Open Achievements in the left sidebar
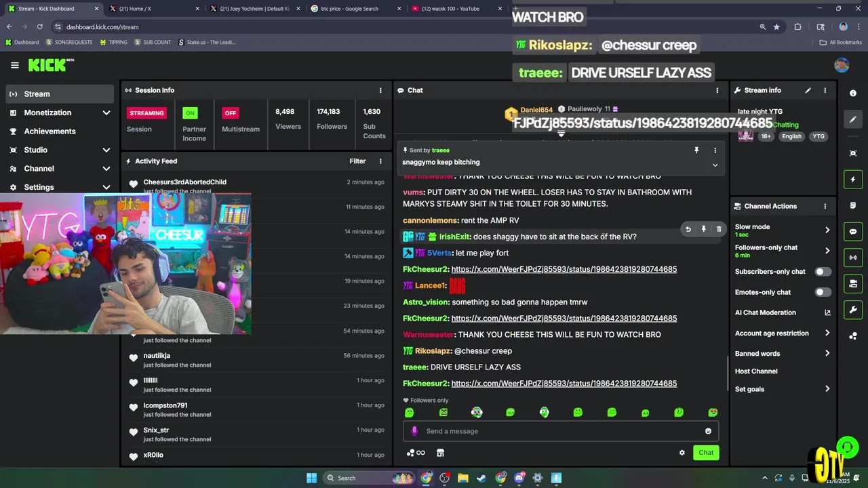The height and width of the screenshot is (488, 868). coord(60,131)
